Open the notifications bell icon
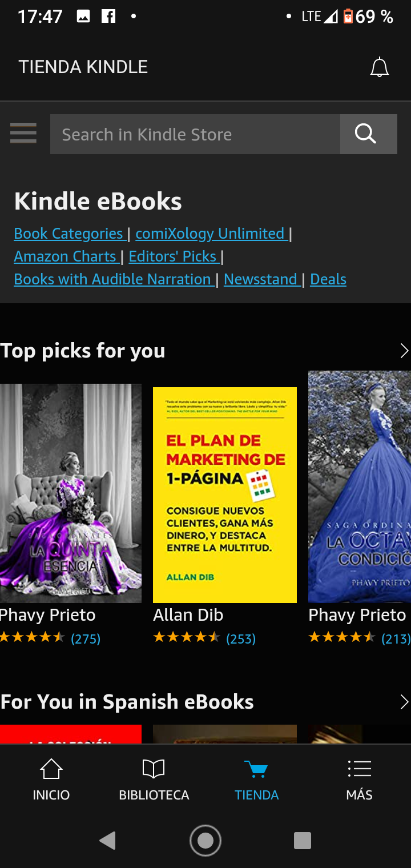The height and width of the screenshot is (868, 411). [x=380, y=67]
